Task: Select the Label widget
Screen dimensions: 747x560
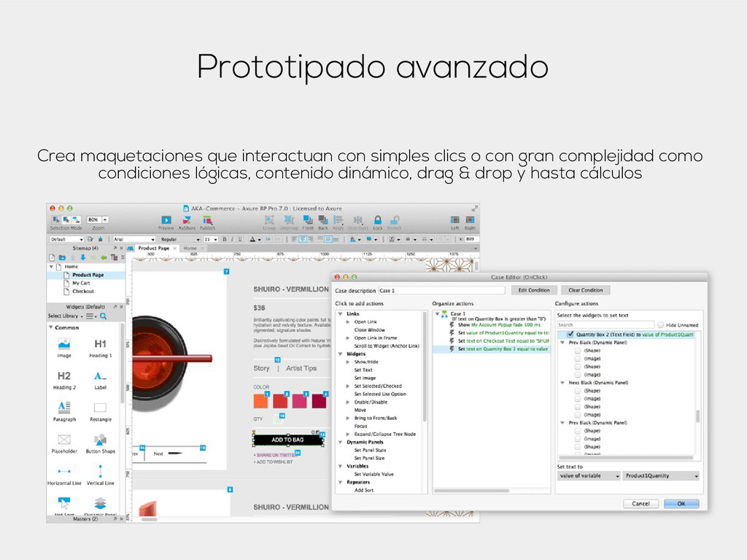Action: (x=100, y=379)
